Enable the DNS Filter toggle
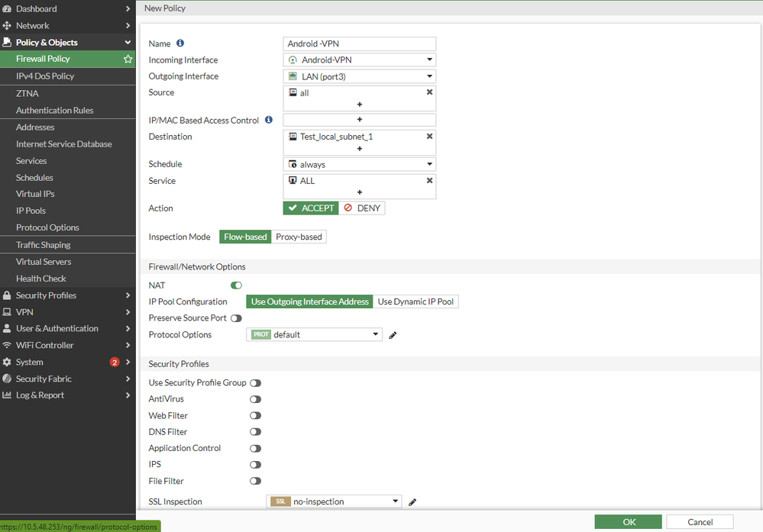Viewport: 763px width, 532px height. tap(255, 432)
